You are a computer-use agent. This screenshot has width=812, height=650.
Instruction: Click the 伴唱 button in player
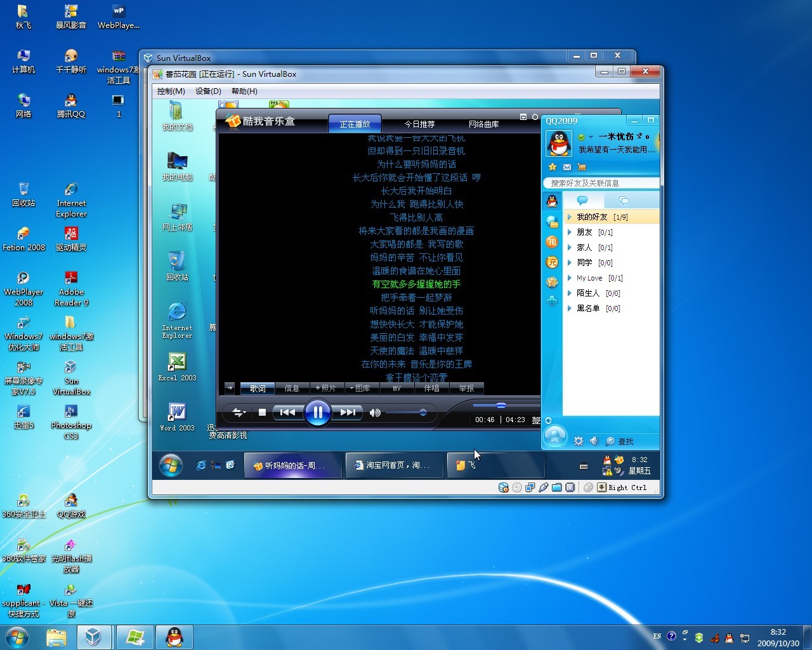pyautogui.click(x=431, y=388)
